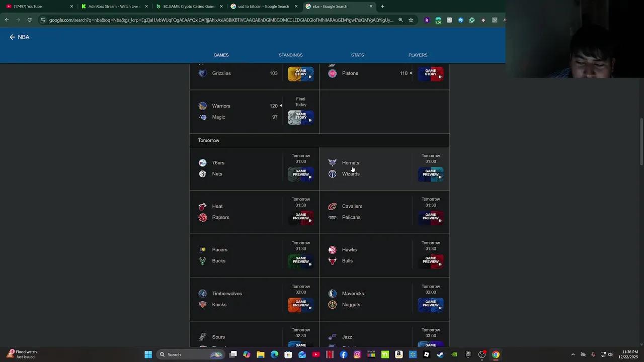Bookmark this page with the star
Screen dimensions: 644x362
click(x=411, y=20)
